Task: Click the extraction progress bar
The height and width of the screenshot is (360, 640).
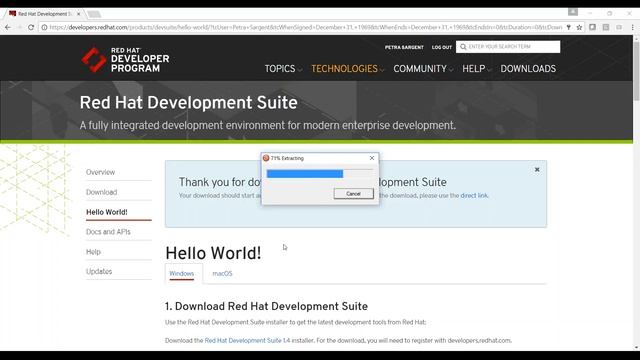Action: (320, 174)
